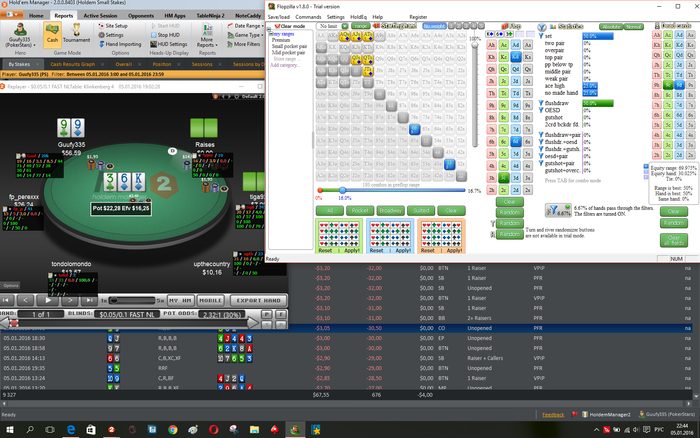Image resolution: width=700 pixels, height=438 pixels.
Task: Open Date Range filter dropdown
Action: coord(244,26)
